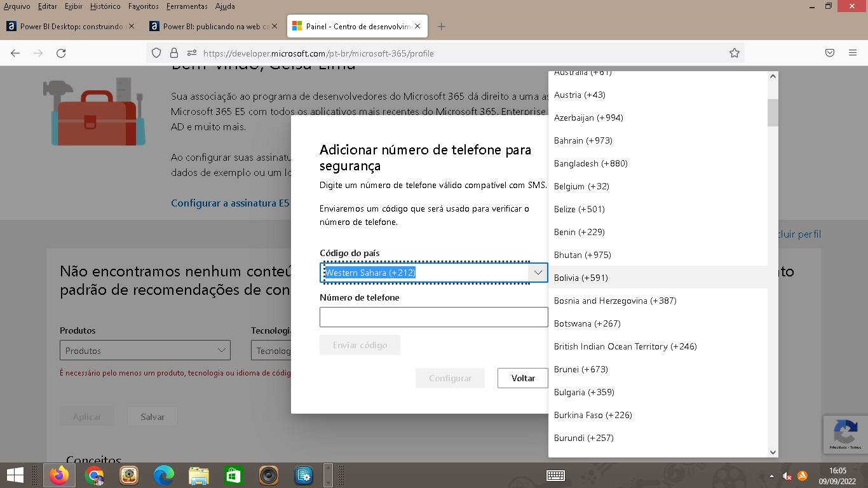Click the Número de telefone field

pyautogui.click(x=433, y=317)
